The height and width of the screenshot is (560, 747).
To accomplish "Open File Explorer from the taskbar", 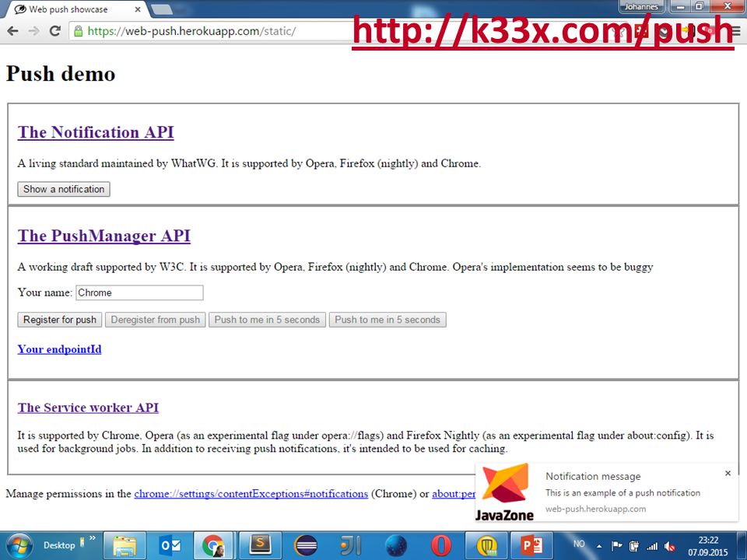I will click(124, 546).
